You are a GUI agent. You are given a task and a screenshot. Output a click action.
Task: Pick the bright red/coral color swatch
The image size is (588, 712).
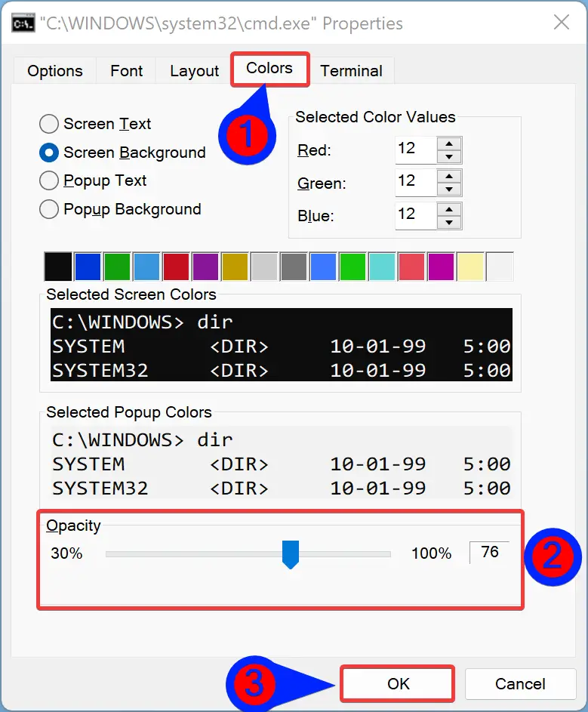click(x=411, y=267)
